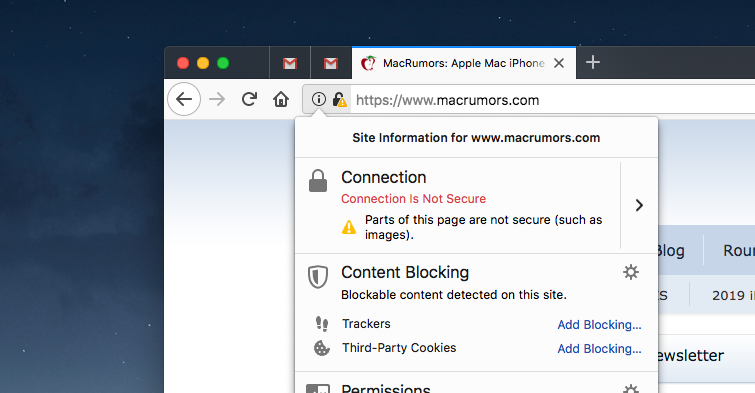The width and height of the screenshot is (755, 393).
Task: Click the Connection Is Not Secure text
Action: pos(414,199)
